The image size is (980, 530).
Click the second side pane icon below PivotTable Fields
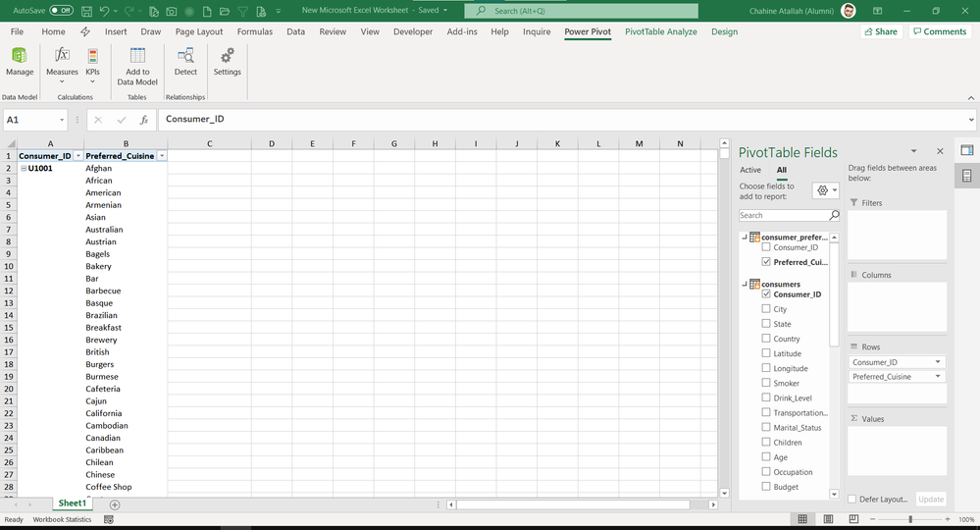(967, 176)
